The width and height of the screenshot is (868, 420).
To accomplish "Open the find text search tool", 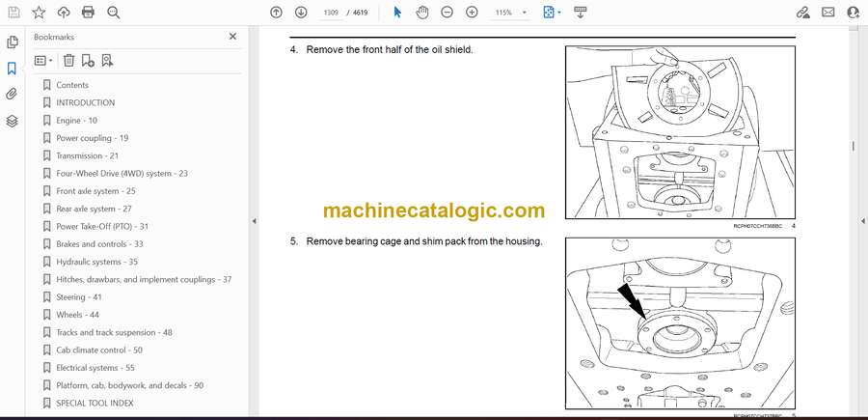I will coord(114,13).
